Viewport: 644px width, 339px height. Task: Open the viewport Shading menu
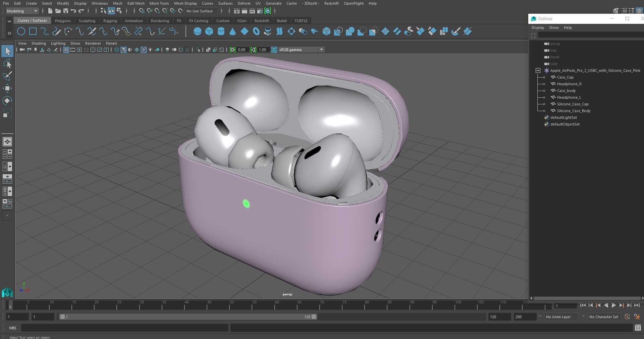pyautogui.click(x=39, y=43)
